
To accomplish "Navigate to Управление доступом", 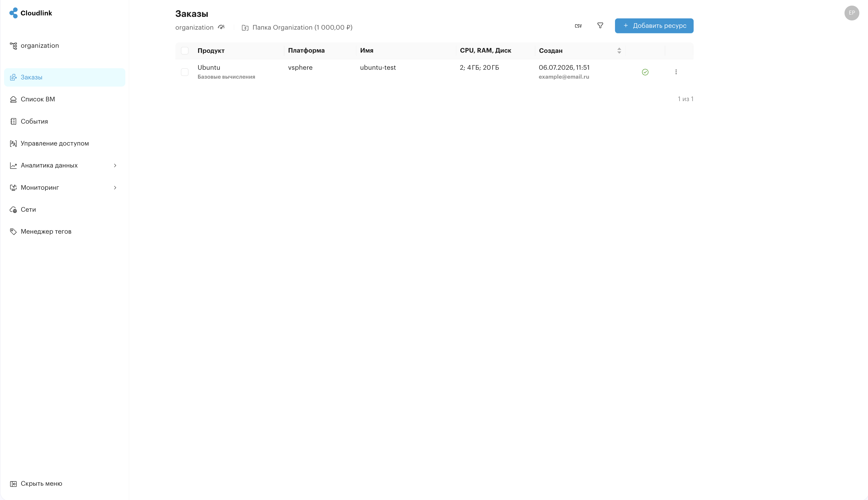I will coord(65,144).
